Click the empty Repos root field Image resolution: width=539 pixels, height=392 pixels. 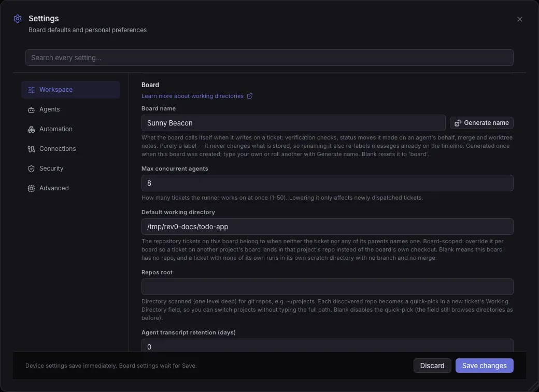(x=327, y=287)
